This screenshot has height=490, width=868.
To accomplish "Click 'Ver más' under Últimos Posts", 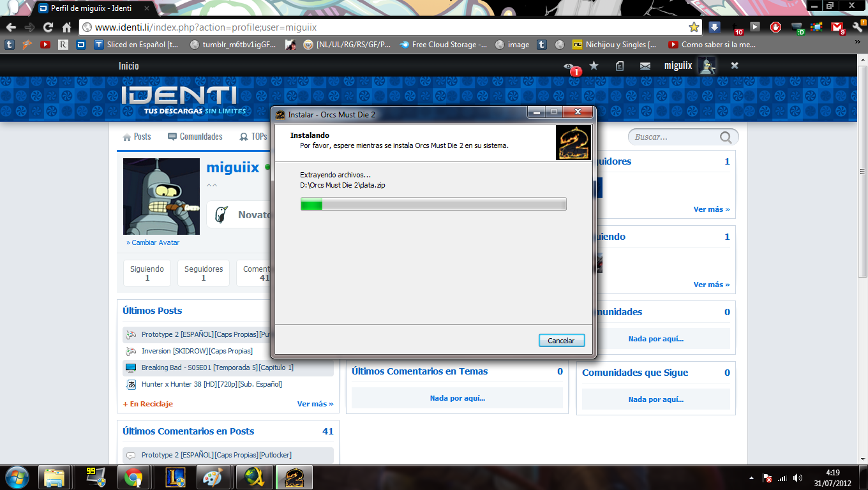I will [315, 404].
